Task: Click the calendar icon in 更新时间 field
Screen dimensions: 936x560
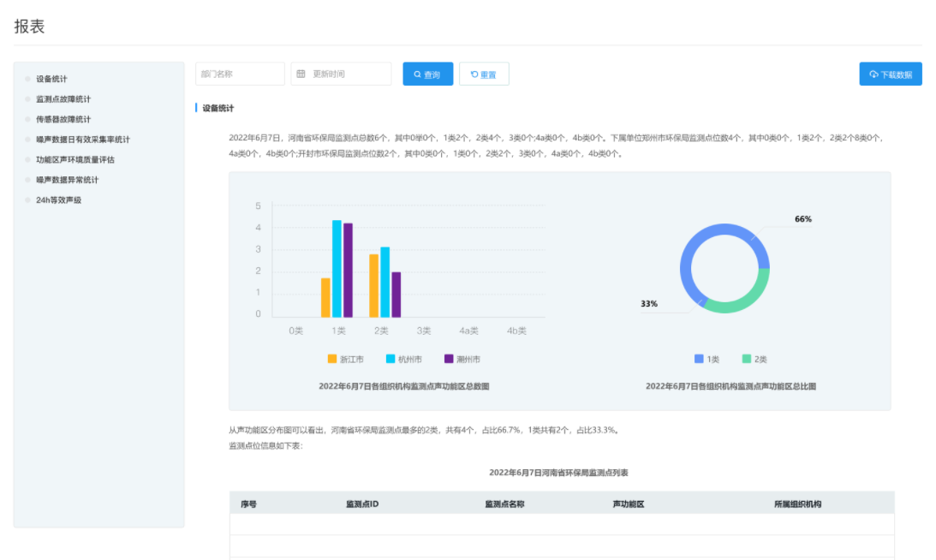Action: pyautogui.click(x=301, y=74)
